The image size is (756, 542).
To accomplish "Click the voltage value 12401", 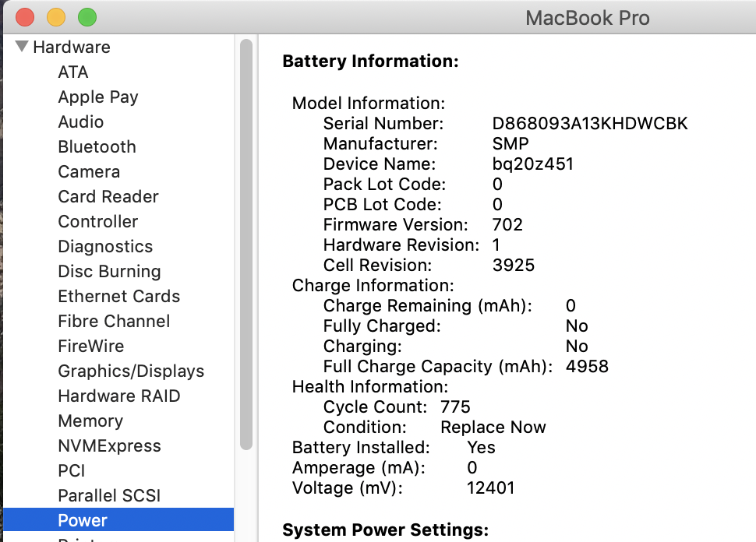I will click(x=490, y=488).
